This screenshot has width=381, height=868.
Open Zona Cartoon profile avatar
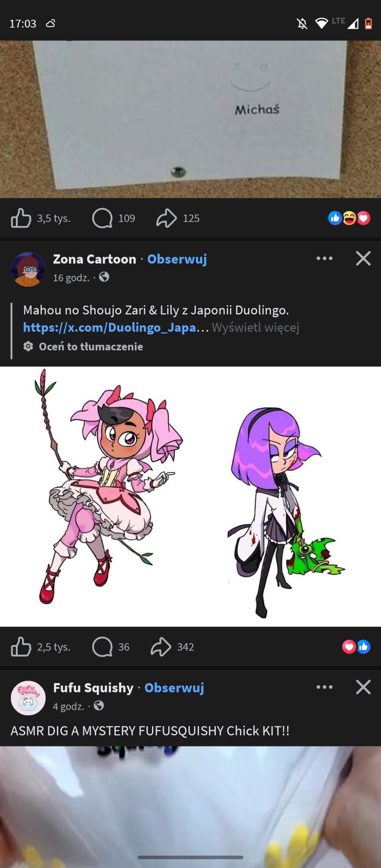(x=28, y=269)
